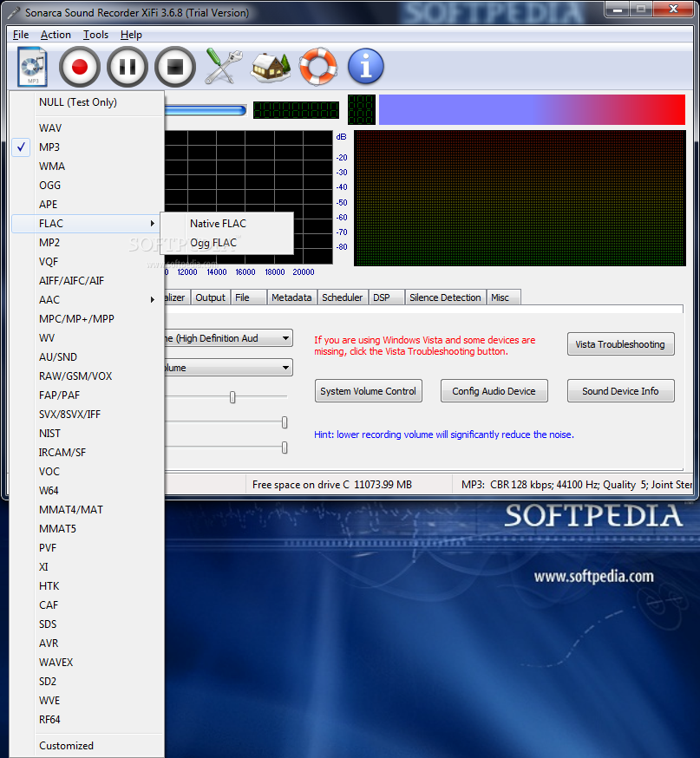Expand the AAC submenu
Screen dimensions: 700x758
coord(87,300)
